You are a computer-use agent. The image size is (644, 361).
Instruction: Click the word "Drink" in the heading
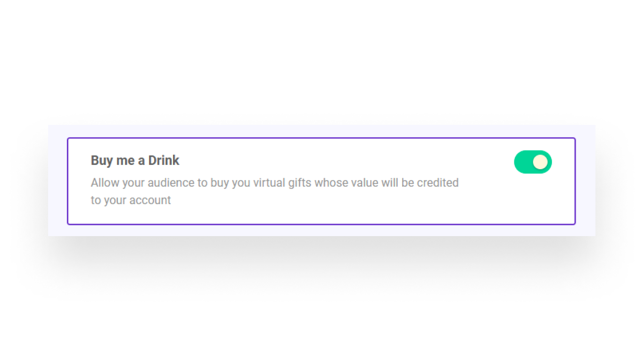point(164,160)
